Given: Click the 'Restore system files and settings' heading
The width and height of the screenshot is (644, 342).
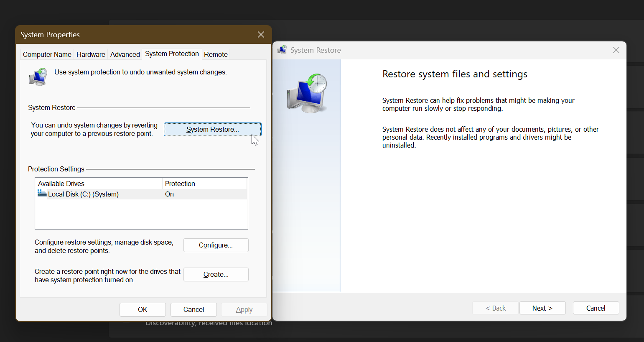Looking at the screenshot, I should pyautogui.click(x=455, y=74).
